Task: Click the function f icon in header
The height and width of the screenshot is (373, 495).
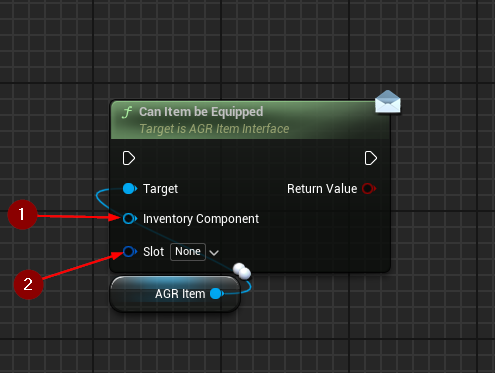Action: point(127,112)
